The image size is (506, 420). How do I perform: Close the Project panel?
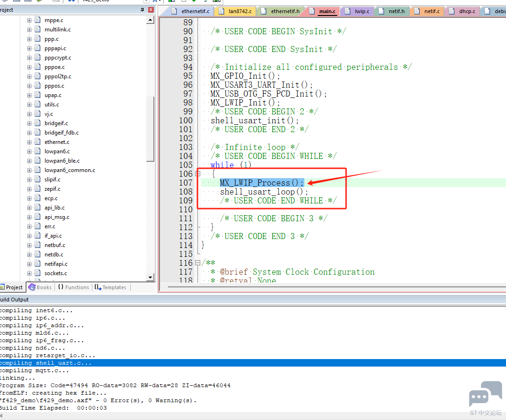(151, 10)
